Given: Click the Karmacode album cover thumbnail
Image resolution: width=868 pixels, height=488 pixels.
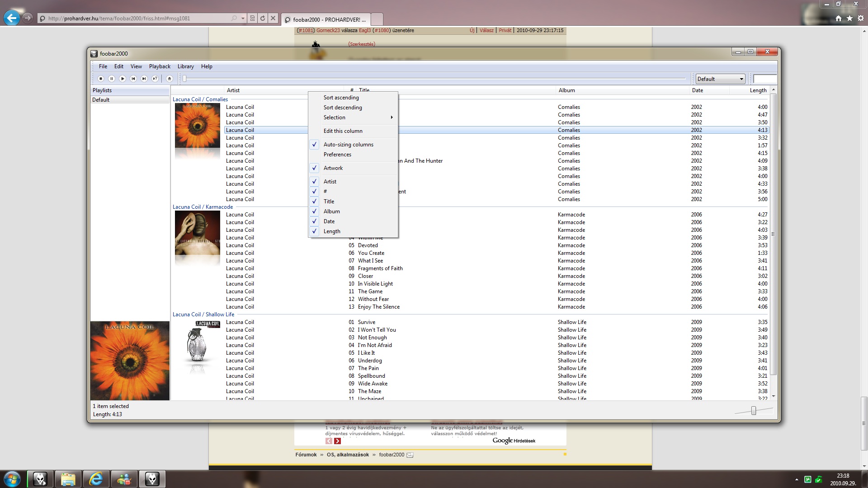Looking at the screenshot, I should pyautogui.click(x=198, y=233).
